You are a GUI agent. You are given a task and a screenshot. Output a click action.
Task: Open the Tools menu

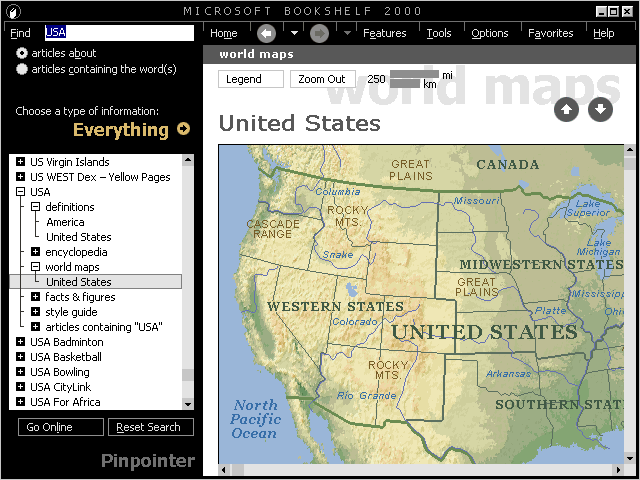pyautogui.click(x=439, y=33)
